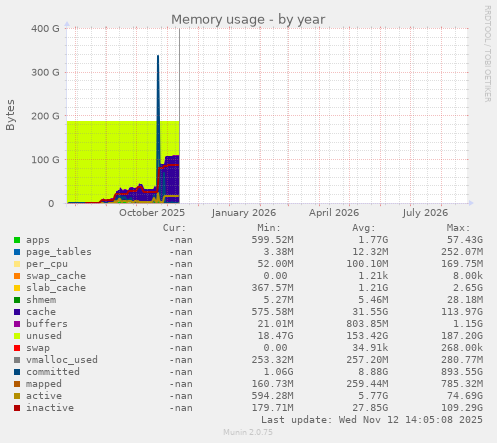Click the committed legend swatch

point(17,372)
